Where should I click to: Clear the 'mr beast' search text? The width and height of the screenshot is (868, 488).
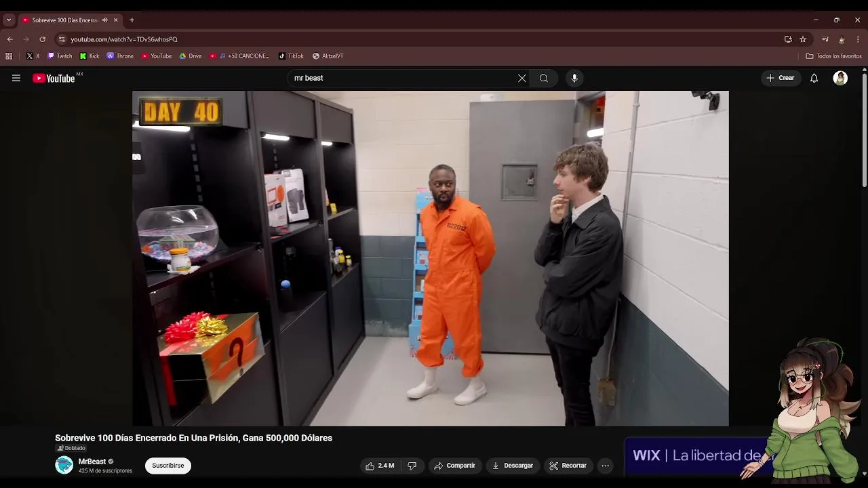(522, 78)
